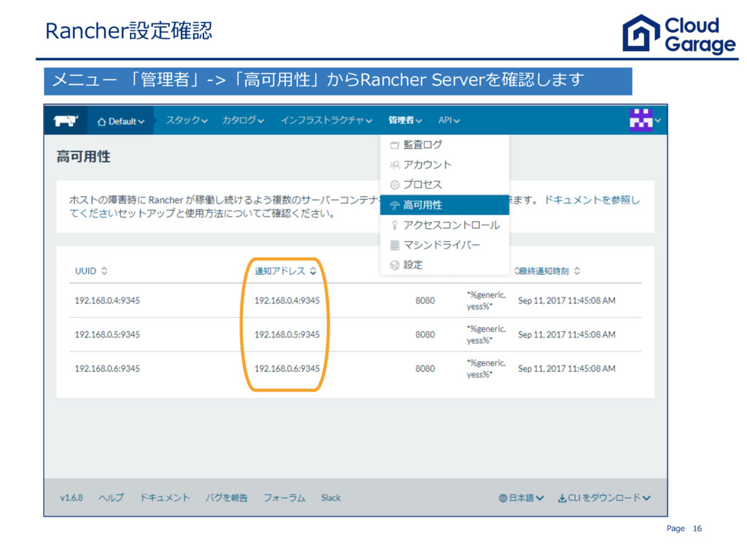Viewport: 747px width, 560px height.
Task: Click the 設定 globe icon
Action: pyautogui.click(x=395, y=265)
